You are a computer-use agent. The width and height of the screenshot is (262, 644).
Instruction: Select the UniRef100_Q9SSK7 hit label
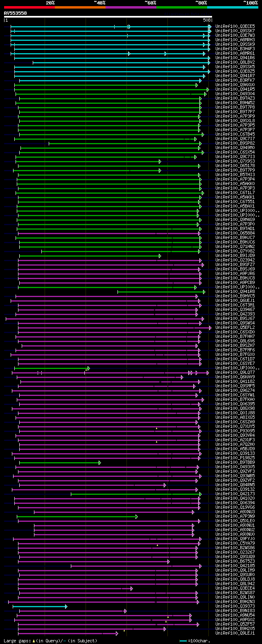click(235, 31)
